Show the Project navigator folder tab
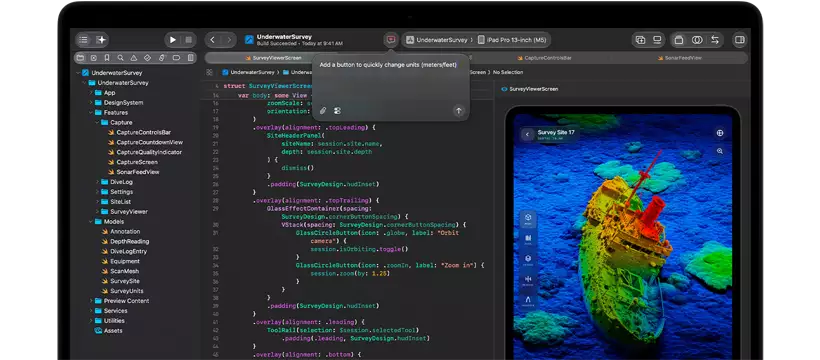Screen dimensions: 820x360 (80, 58)
